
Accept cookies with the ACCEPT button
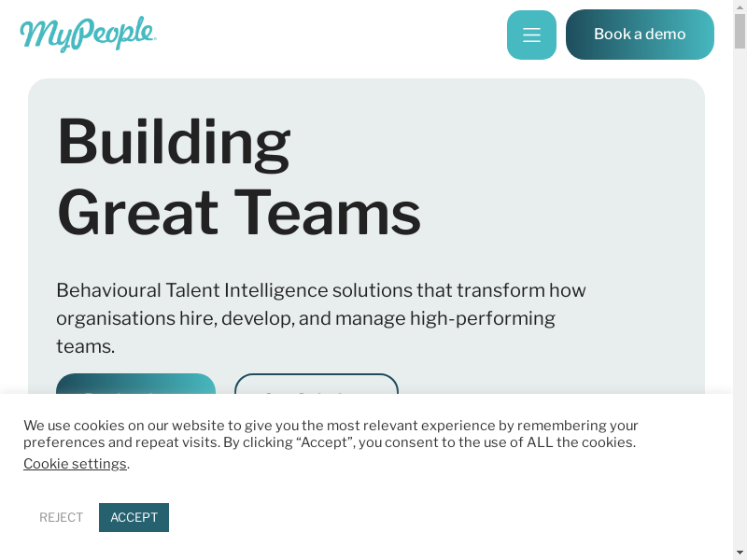(134, 517)
